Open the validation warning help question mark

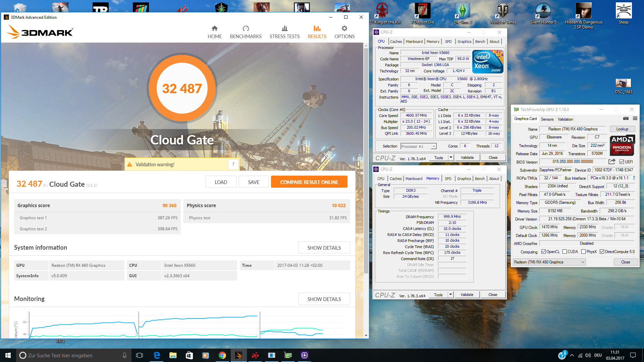click(x=233, y=164)
